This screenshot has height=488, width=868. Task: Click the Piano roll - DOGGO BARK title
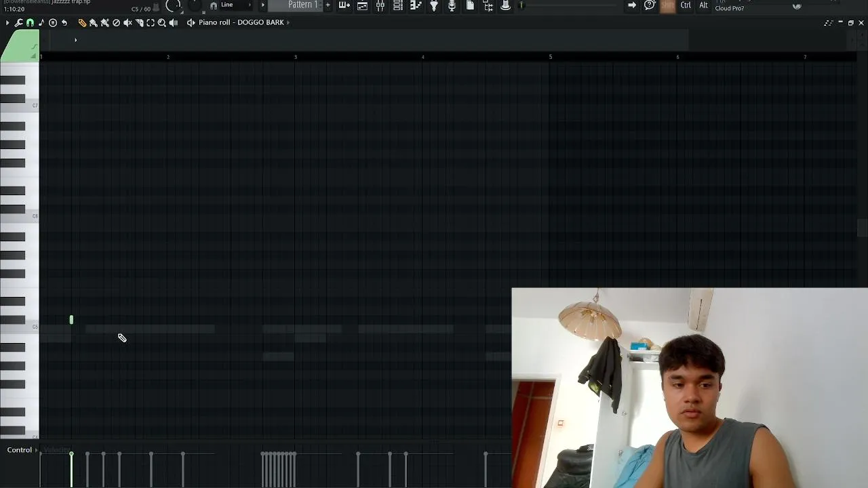pyautogui.click(x=241, y=22)
